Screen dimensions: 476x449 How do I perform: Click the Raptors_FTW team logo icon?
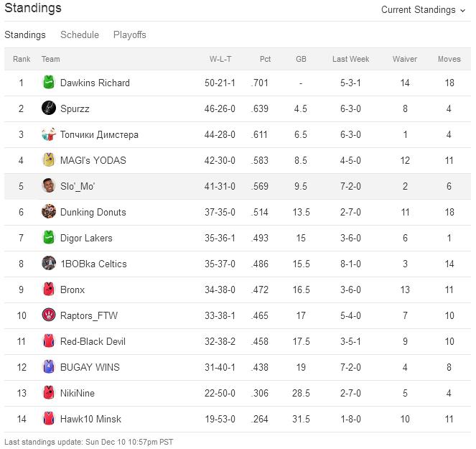click(49, 315)
